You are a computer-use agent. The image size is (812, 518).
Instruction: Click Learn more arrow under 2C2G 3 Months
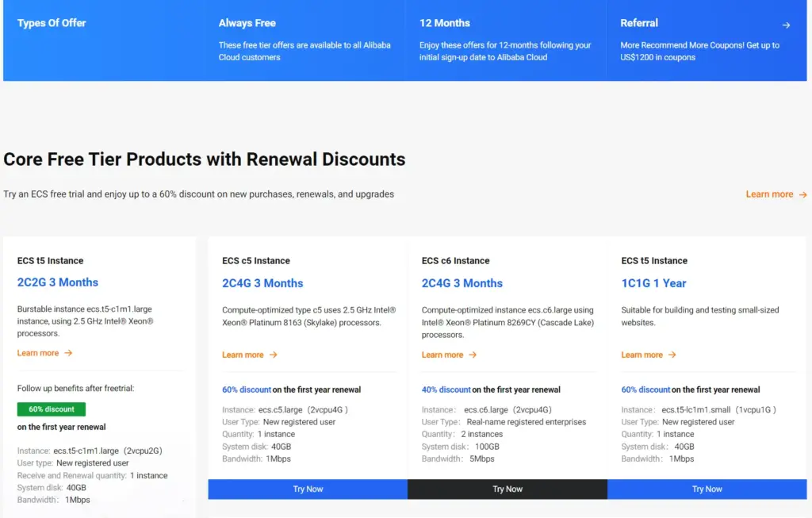pos(68,353)
